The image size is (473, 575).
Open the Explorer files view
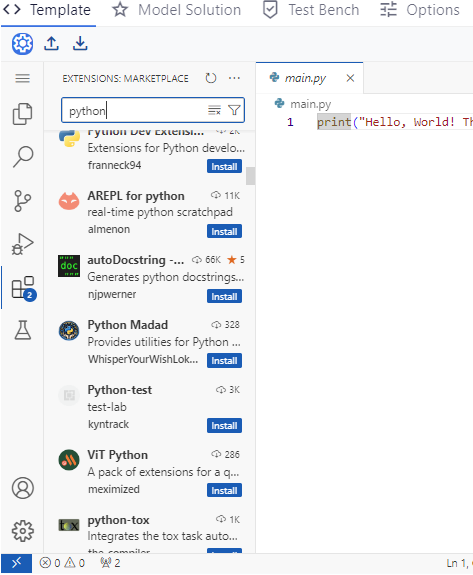click(22, 114)
